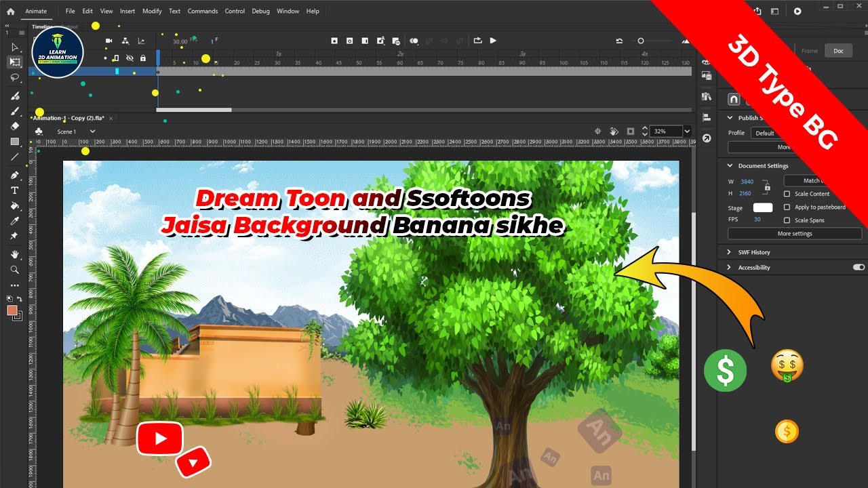The image size is (868, 488).
Task: Select the Zoom magnifier tool
Action: (x=14, y=270)
